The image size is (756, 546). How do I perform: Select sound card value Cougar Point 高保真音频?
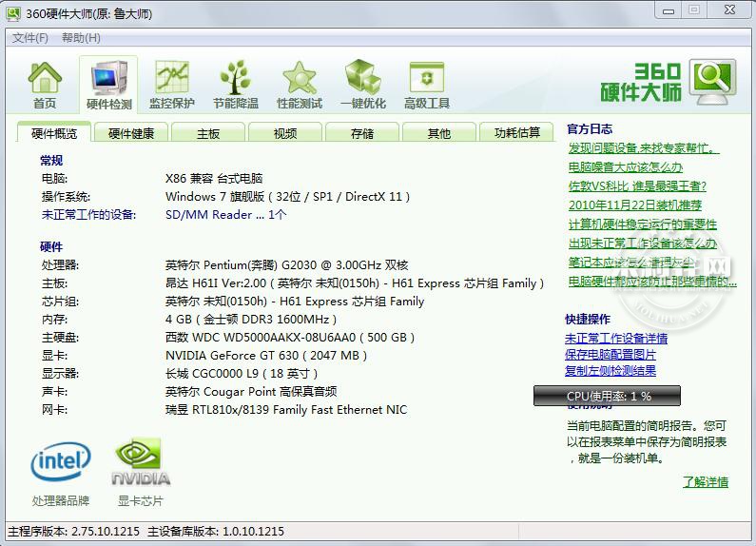point(251,392)
